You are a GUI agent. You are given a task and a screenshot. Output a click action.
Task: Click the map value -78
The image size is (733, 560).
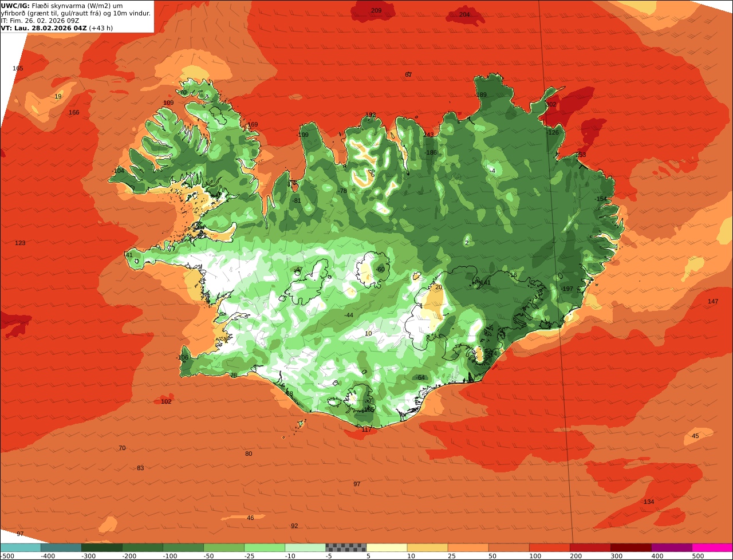(342, 191)
